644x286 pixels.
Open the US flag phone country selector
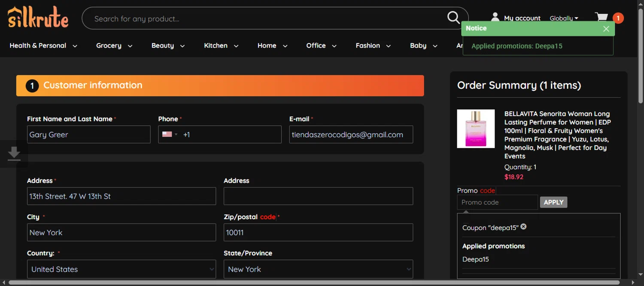coord(170,134)
